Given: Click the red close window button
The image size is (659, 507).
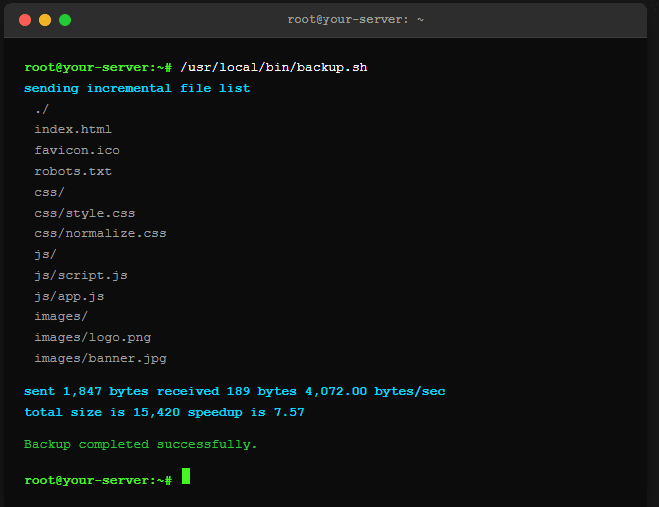Looking at the screenshot, I should [25, 20].
